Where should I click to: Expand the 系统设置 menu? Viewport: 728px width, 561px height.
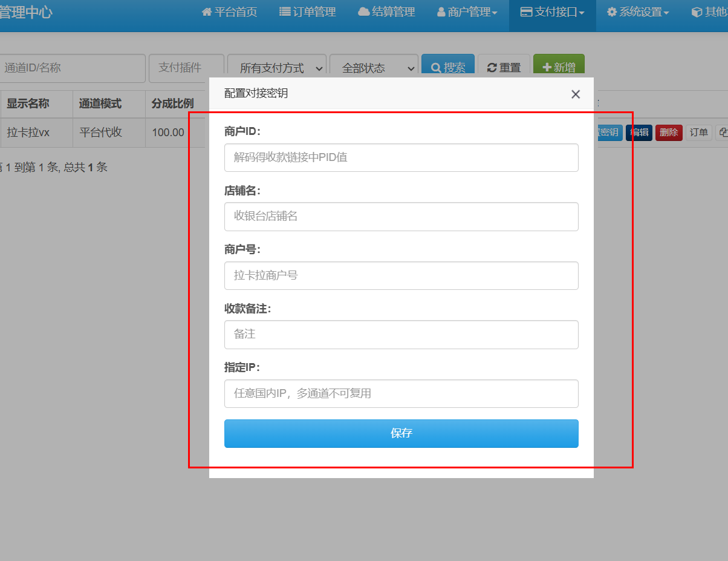click(638, 12)
